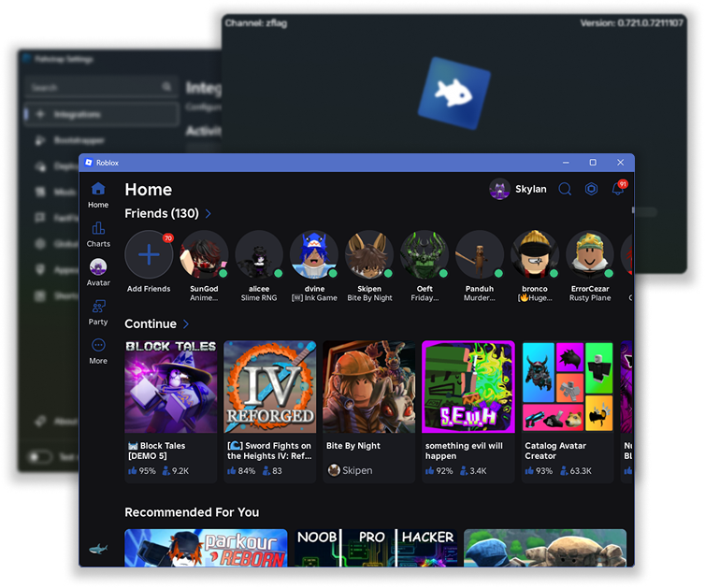Open the Robux icon in the header
705x588 pixels.
point(591,189)
